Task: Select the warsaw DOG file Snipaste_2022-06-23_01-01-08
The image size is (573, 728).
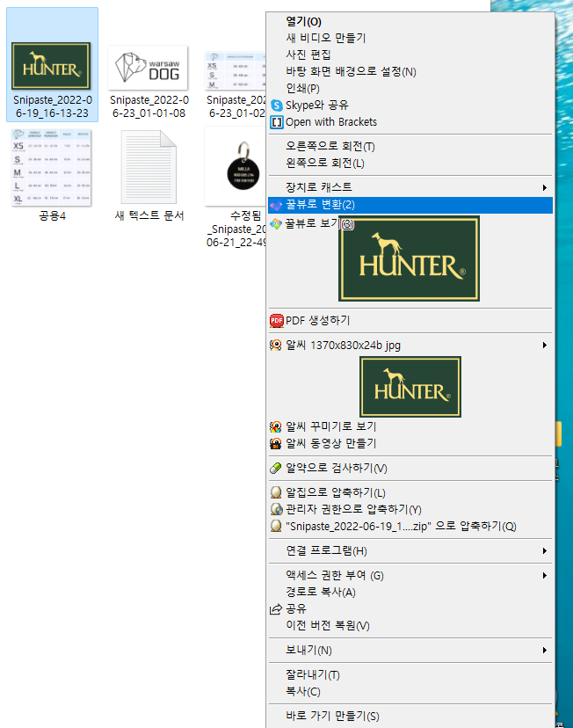Action: [149, 81]
